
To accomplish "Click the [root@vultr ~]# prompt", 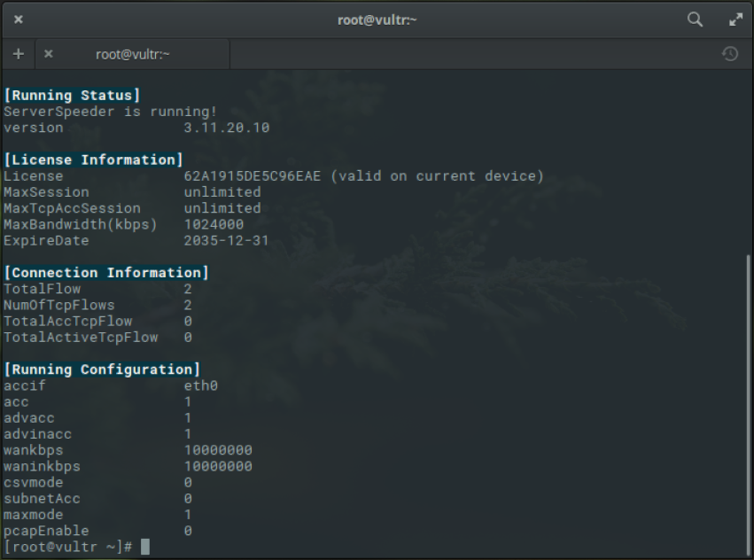I will pyautogui.click(x=68, y=547).
